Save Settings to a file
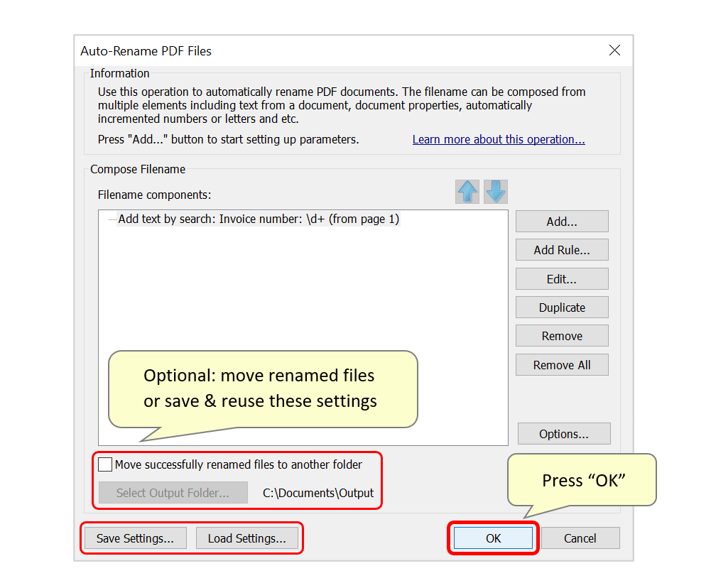711x588 pixels. [135, 538]
